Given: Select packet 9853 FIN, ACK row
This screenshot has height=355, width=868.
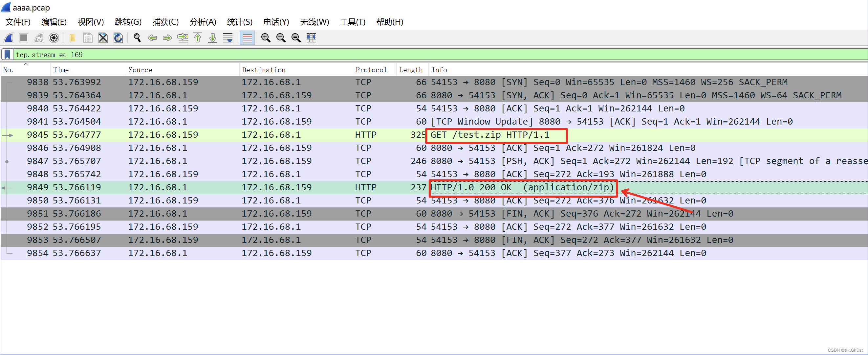Looking at the screenshot, I should [434, 240].
